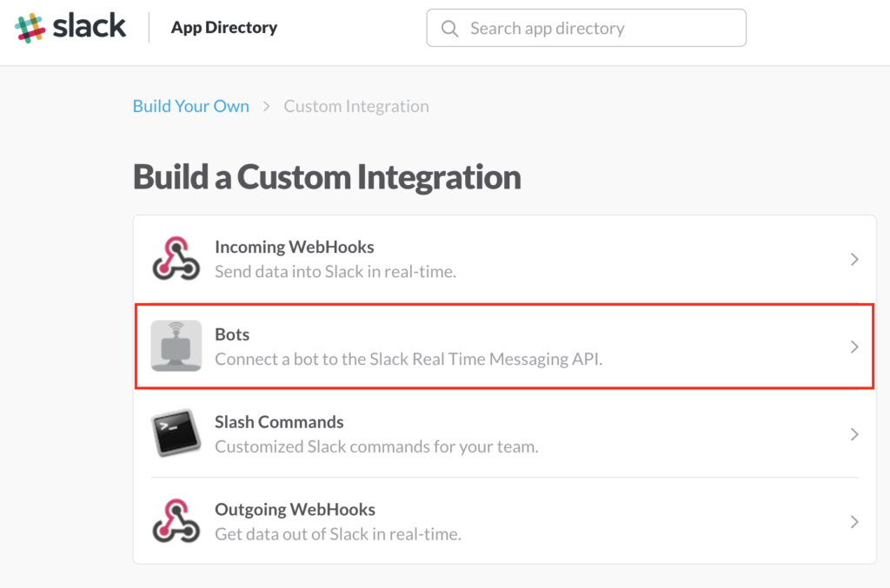This screenshot has width=890, height=588.
Task: Open the Outgoing WebHooks title
Action: click(295, 510)
